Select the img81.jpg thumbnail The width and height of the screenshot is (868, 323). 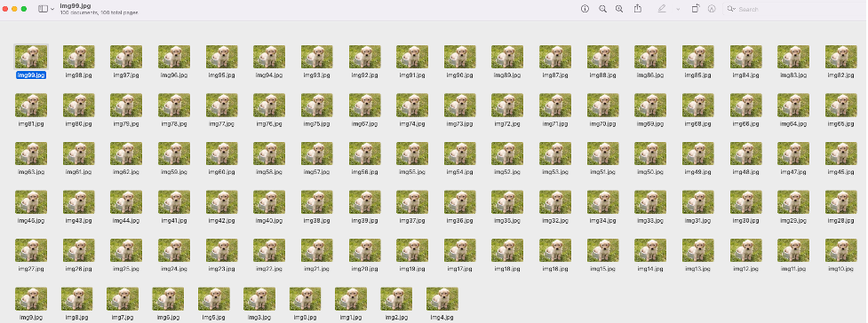[31, 105]
